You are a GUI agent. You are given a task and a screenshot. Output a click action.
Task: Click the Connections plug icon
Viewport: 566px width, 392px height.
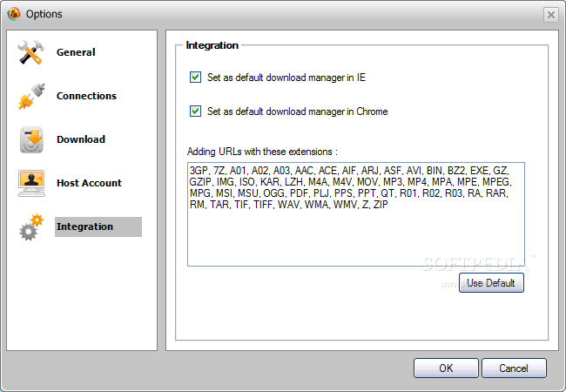[x=31, y=96]
